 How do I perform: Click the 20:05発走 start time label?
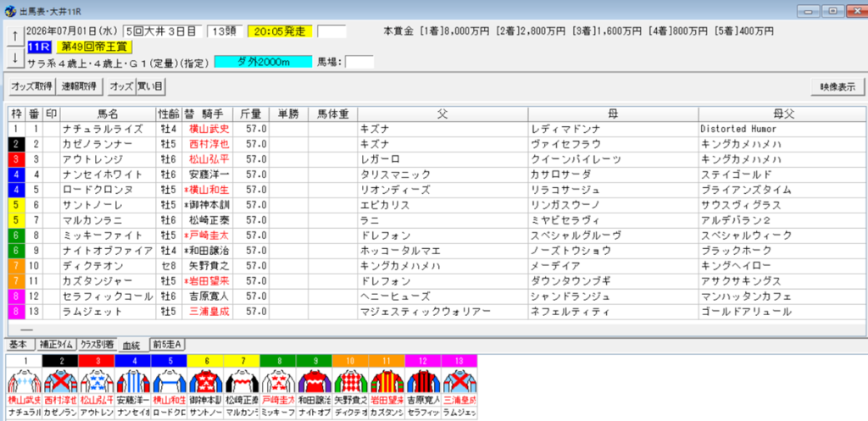pos(280,31)
